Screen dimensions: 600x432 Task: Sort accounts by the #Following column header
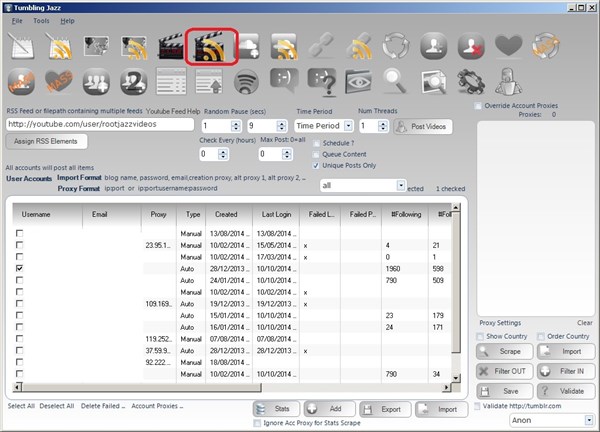click(405, 215)
